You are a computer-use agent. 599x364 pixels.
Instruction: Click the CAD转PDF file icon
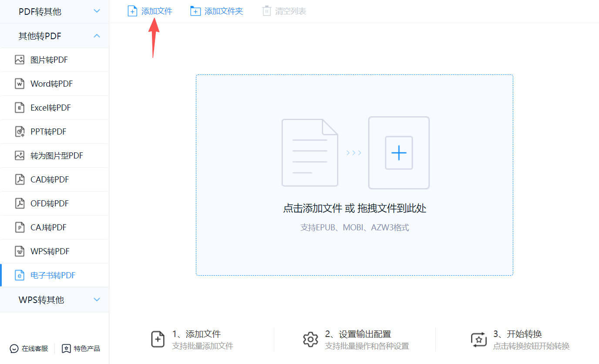coord(20,180)
